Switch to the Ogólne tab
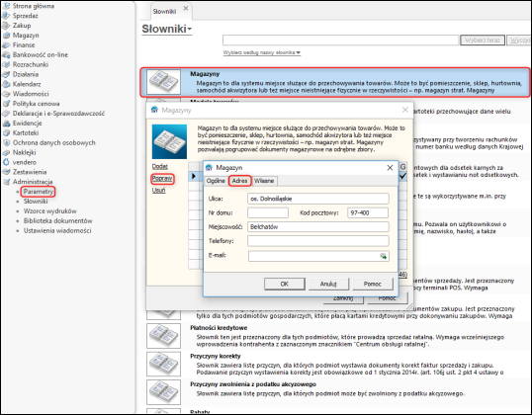The height and width of the screenshot is (415, 532). pyautogui.click(x=216, y=181)
